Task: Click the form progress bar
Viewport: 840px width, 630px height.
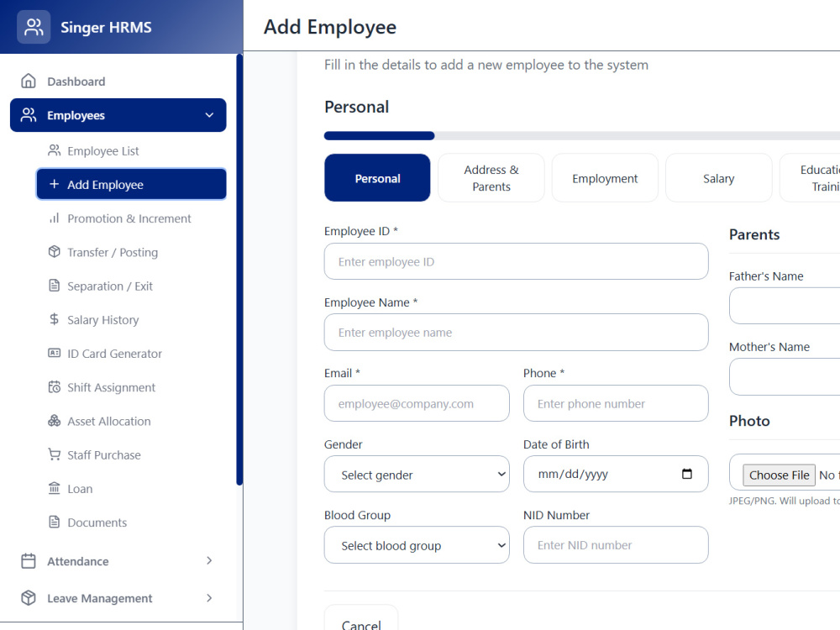Action: tap(582, 135)
